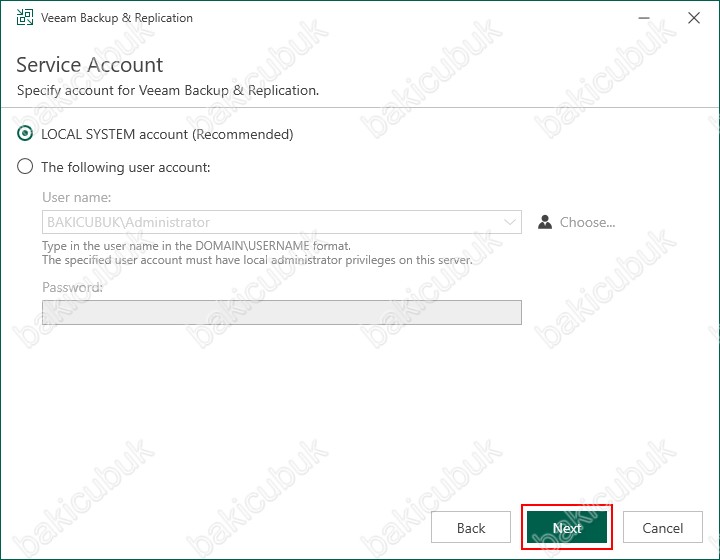Click the 'Veeam Backup & Replication' window title
The image size is (720, 560).
click(x=117, y=18)
